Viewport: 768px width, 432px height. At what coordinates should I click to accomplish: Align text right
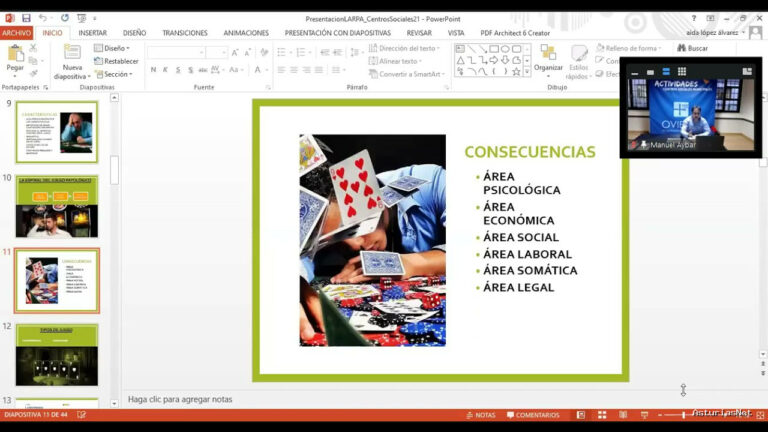pos(306,70)
